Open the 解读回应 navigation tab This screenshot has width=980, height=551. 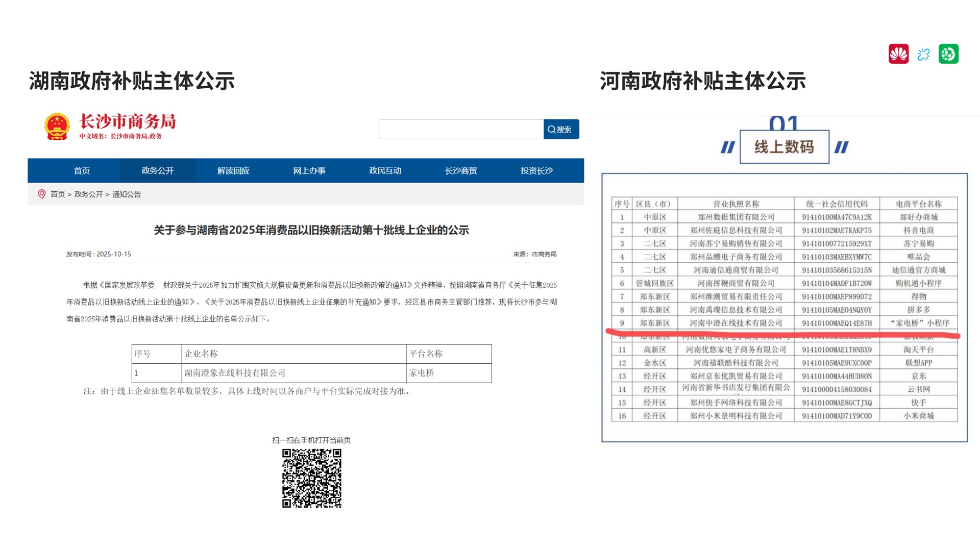[x=233, y=170]
